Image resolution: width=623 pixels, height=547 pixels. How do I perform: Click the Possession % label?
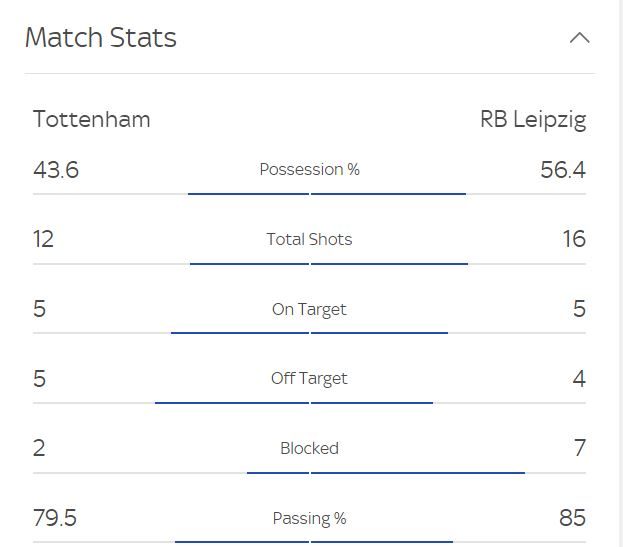point(310,169)
